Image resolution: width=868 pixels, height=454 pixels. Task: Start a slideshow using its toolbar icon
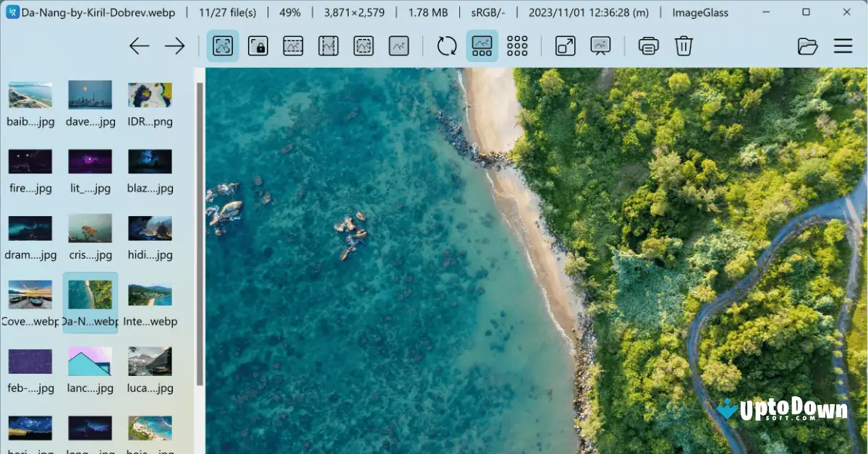click(x=600, y=46)
